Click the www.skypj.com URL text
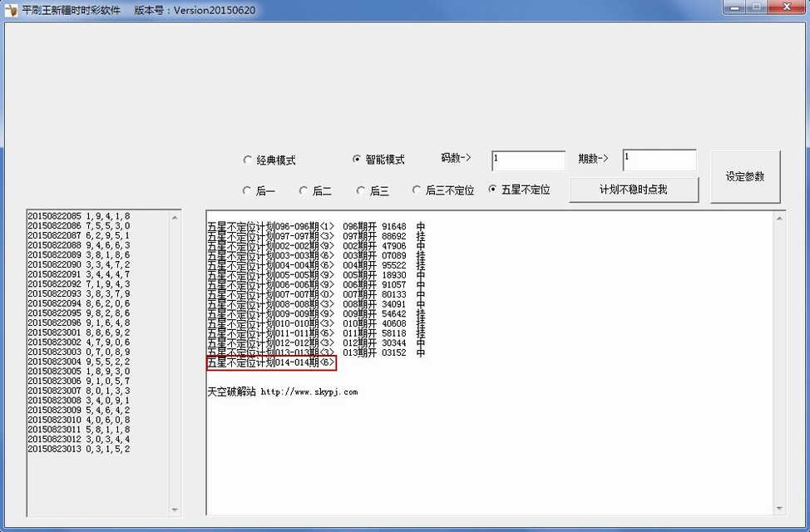Viewport: 810px width, 532px height. pyautogui.click(x=309, y=392)
